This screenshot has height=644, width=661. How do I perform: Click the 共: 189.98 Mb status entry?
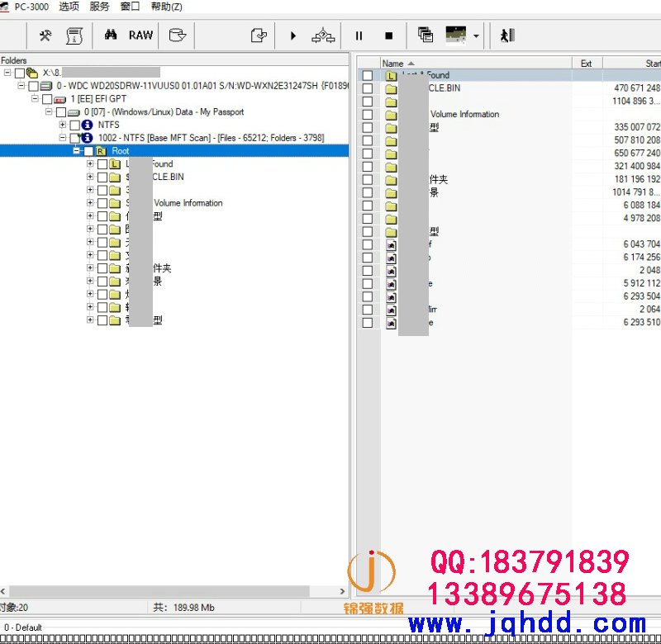pyautogui.click(x=183, y=608)
